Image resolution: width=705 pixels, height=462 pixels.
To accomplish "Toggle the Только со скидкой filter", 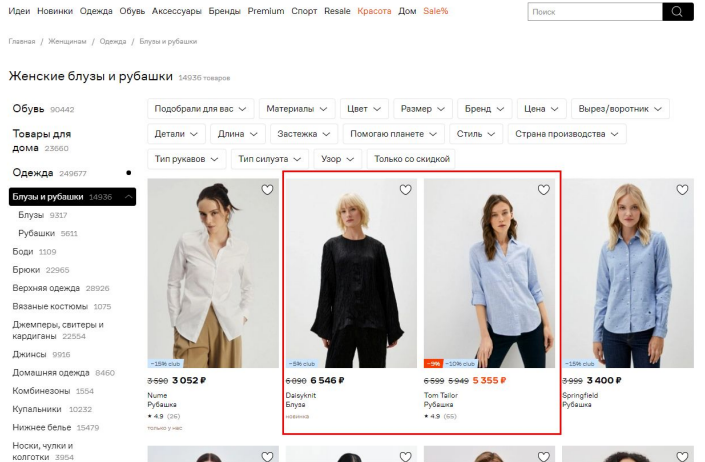I will [411, 159].
